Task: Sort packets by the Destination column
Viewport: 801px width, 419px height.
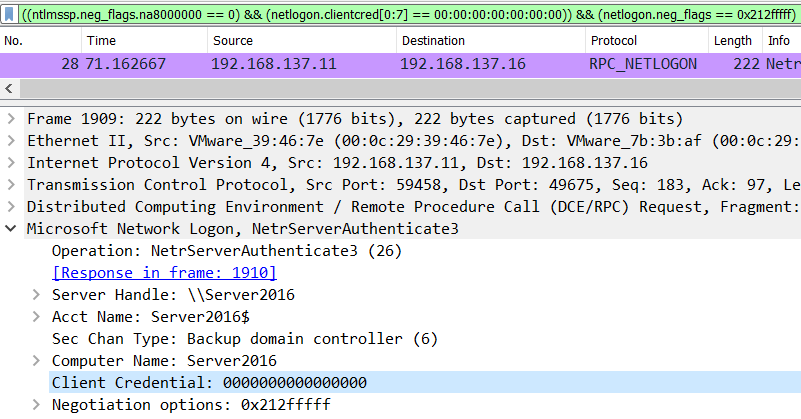Action: click(x=491, y=41)
